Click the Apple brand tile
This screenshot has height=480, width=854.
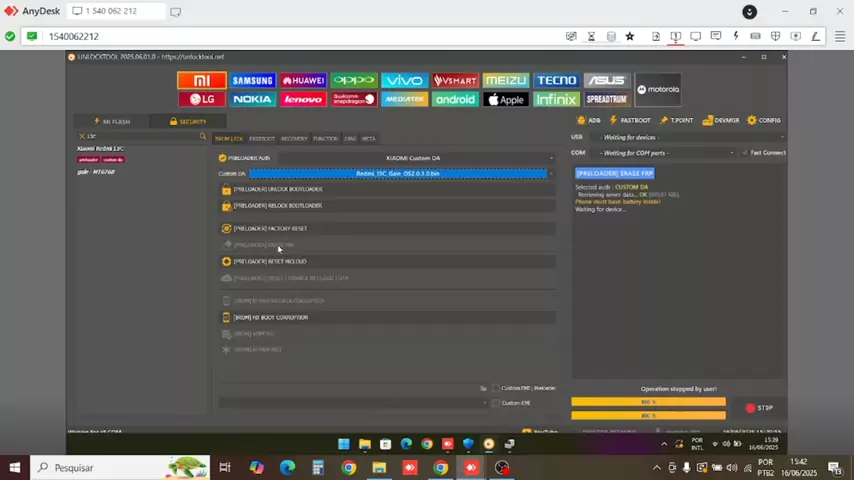tap(505, 100)
